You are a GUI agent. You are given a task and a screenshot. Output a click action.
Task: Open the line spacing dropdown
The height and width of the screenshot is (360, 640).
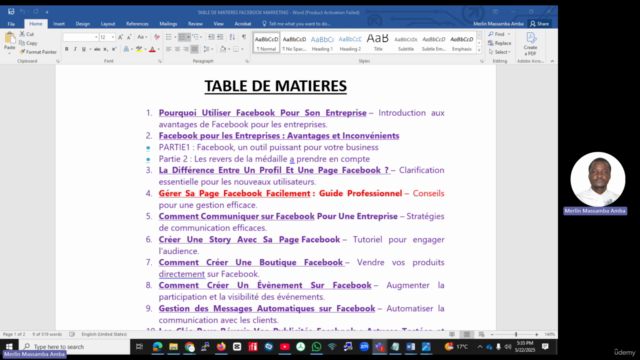point(208,49)
